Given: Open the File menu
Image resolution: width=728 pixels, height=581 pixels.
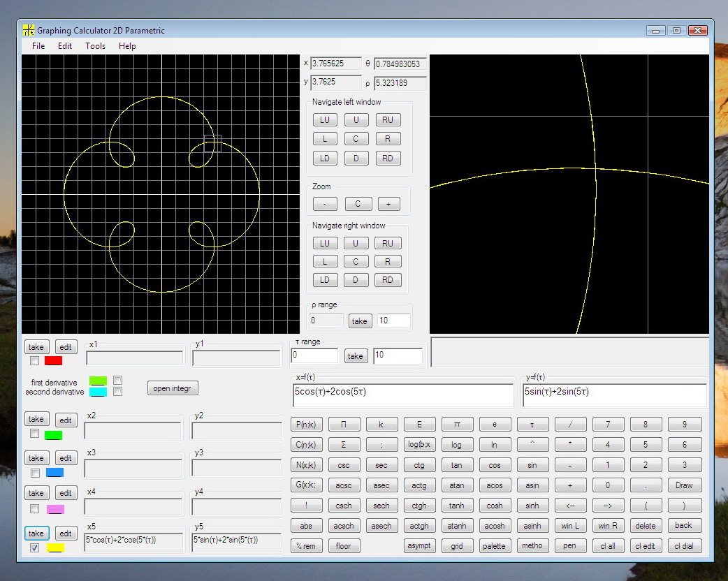Looking at the screenshot, I should click(x=38, y=46).
